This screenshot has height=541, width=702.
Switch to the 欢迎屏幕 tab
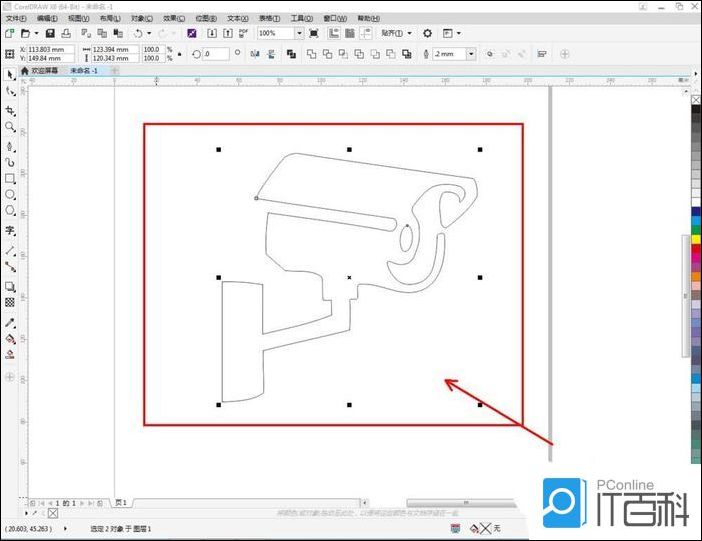[41, 71]
